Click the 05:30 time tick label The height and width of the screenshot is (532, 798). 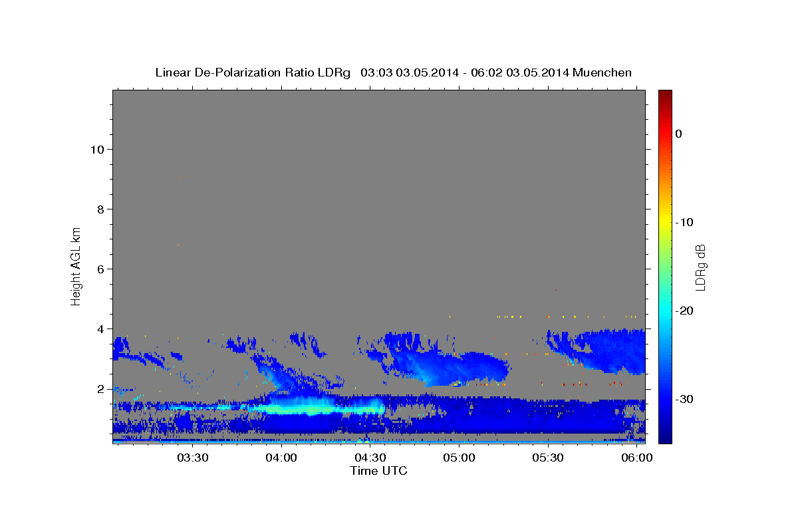pos(548,458)
